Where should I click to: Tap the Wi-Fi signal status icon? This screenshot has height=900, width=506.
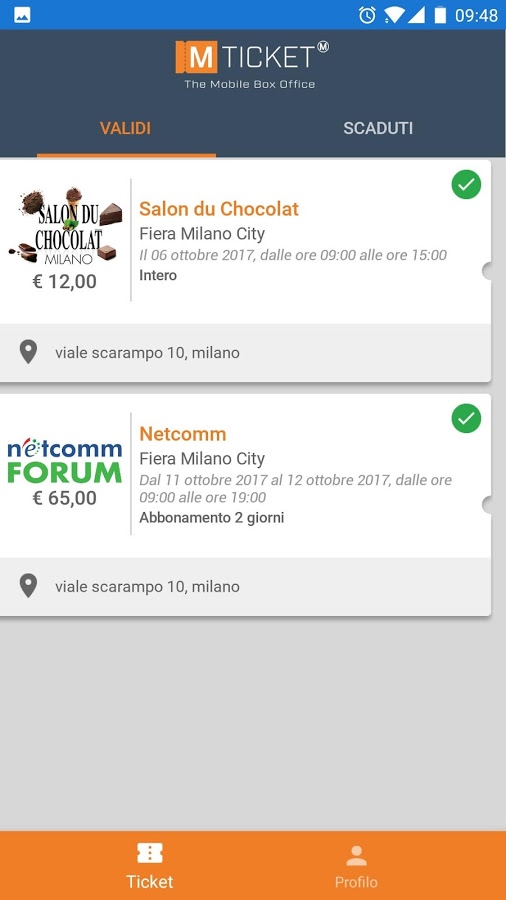pyautogui.click(x=394, y=15)
